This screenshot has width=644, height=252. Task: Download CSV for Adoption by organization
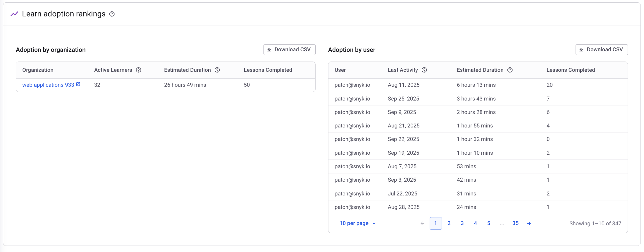(290, 50)
